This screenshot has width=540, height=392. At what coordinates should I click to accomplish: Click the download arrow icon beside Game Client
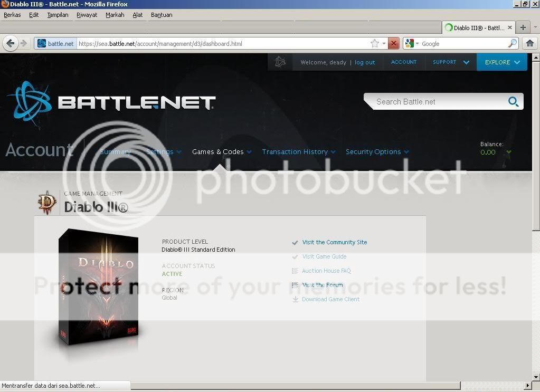295,300
